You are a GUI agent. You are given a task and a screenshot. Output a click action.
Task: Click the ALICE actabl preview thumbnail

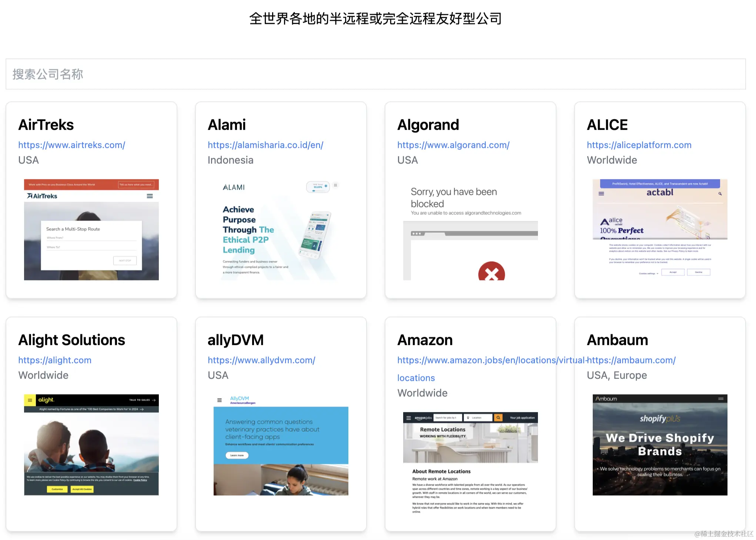(660, 230)
